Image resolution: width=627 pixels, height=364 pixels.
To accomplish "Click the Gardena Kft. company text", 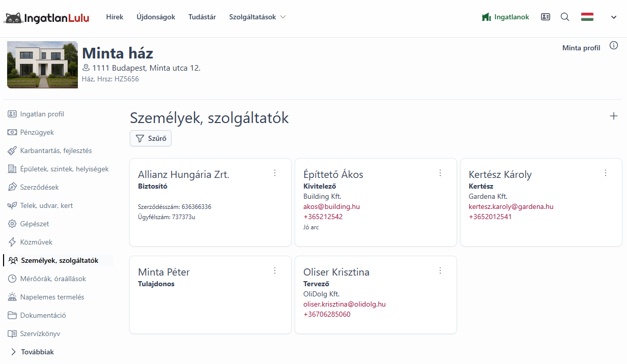I will (488, 196).
